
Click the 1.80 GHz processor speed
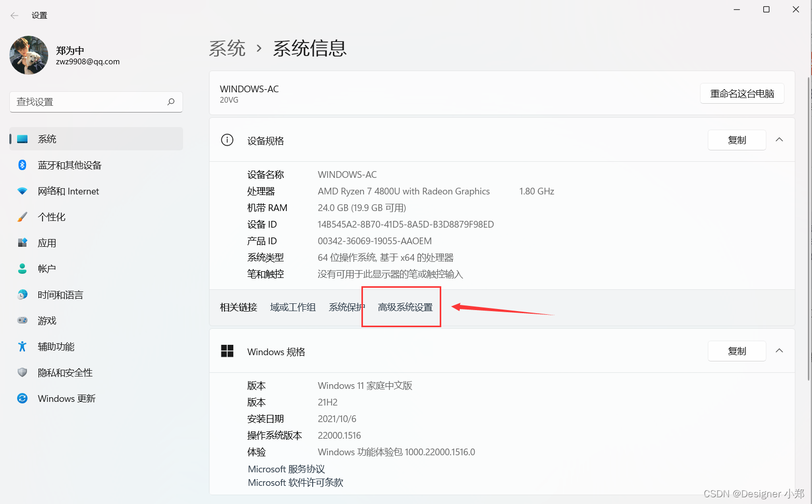point(537,191)
